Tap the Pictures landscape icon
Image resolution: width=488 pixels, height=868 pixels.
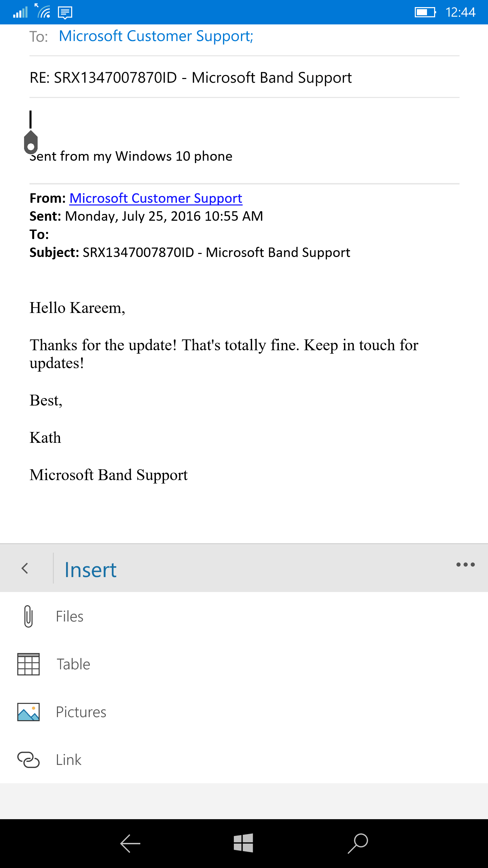coord(28,712)
